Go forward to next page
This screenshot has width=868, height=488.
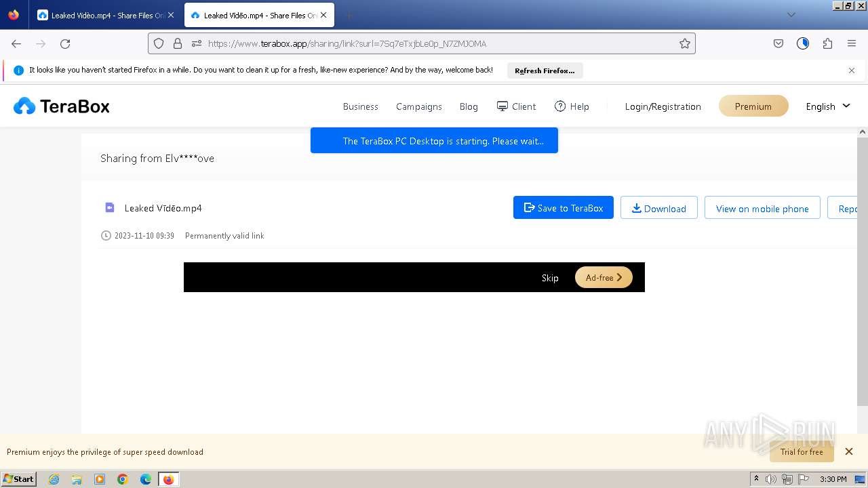[x=41, y=43]
